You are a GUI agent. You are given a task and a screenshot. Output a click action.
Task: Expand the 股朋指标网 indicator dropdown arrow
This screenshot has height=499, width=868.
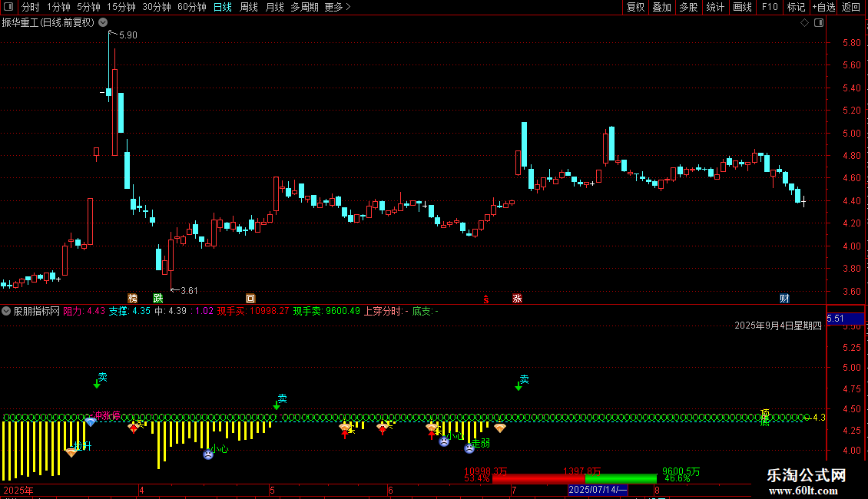pos(6,311)
